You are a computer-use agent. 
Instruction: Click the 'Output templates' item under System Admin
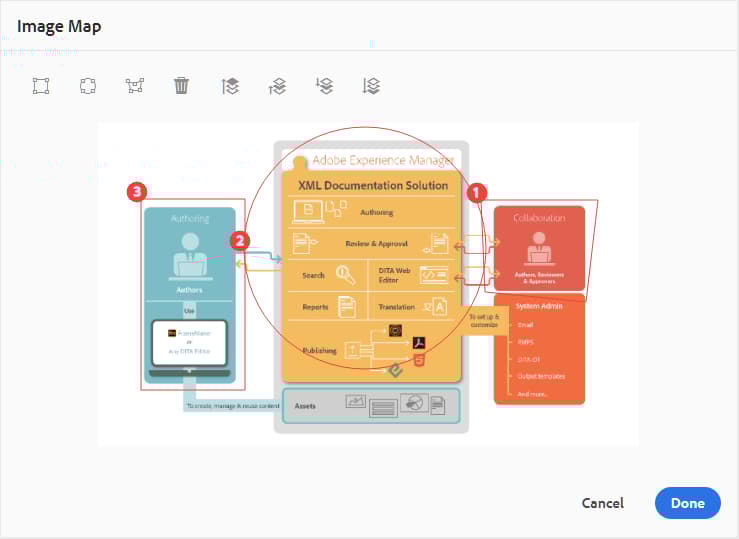point(541,376)
